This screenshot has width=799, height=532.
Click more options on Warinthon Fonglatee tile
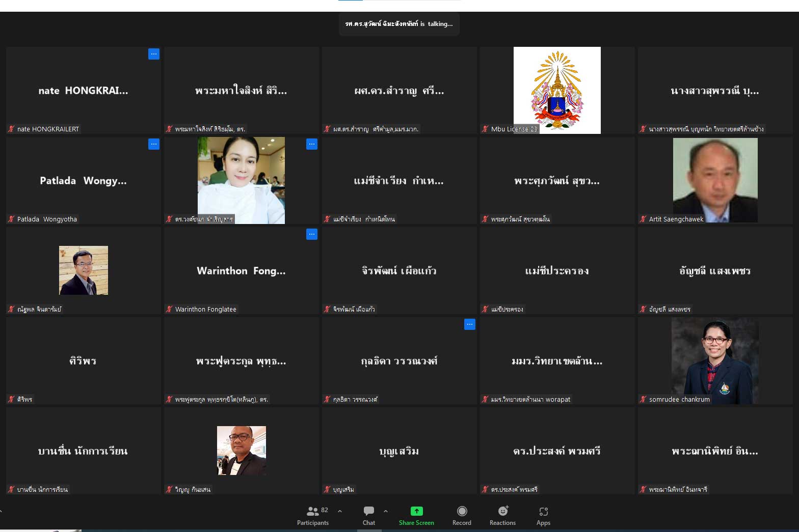click(312, 234)
